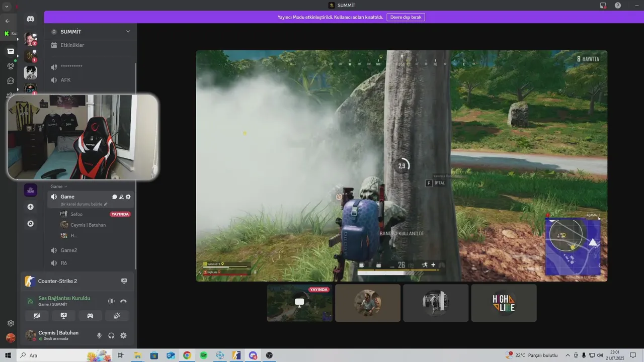Image resolution: width=644 pixels, height=362 pixels.
Task: Open Etkinlikler events list
Action: coord(72,45)
